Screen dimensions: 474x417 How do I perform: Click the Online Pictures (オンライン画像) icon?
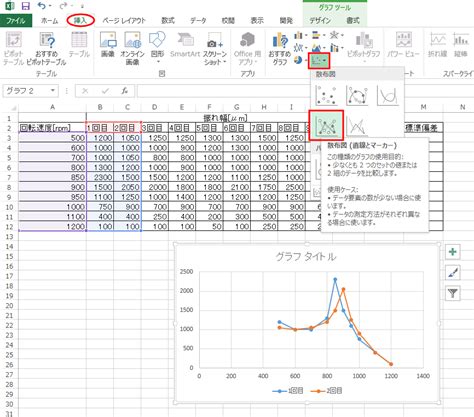tap(132, 48)
